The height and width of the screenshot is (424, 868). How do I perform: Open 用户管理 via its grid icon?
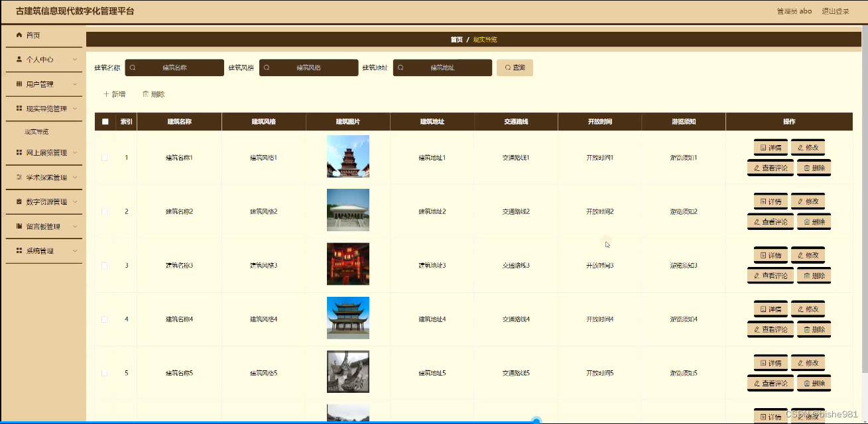20,84
